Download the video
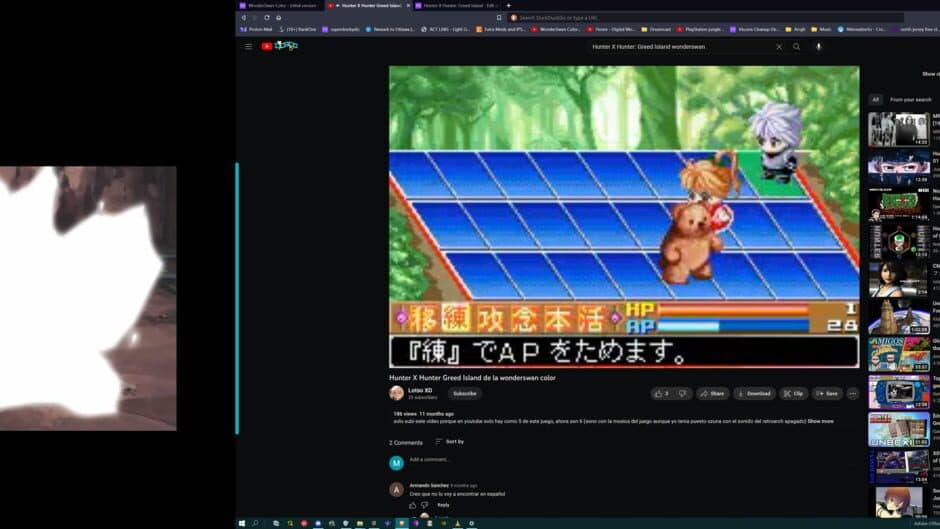 [754, 393]
